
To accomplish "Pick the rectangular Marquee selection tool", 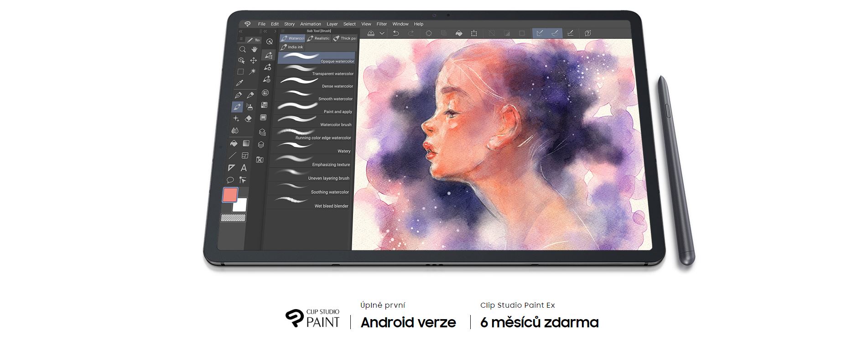I will 240,72.
